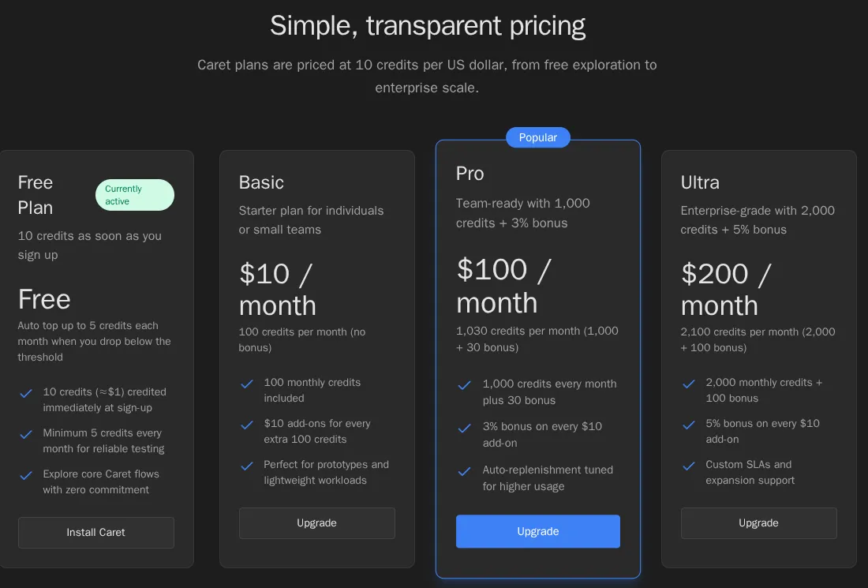Click the Popular badge on Pro
868x588 pixels.
coord(538,137)
